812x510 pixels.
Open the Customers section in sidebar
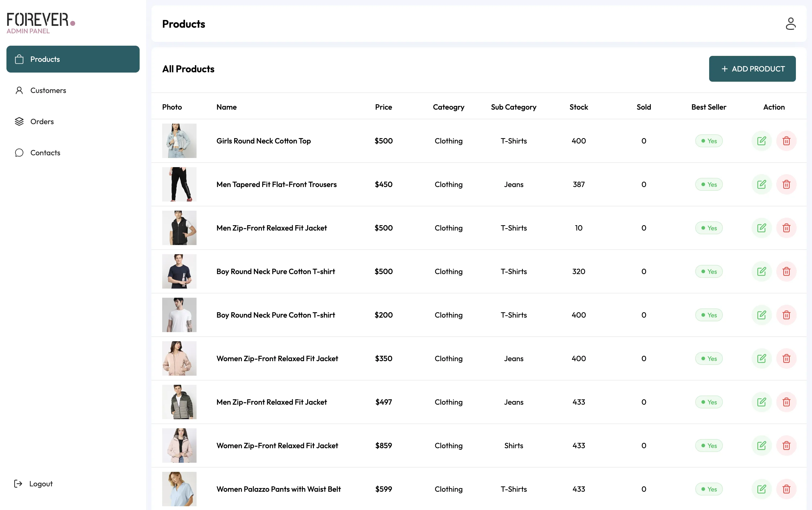click(x=48, y=90)
